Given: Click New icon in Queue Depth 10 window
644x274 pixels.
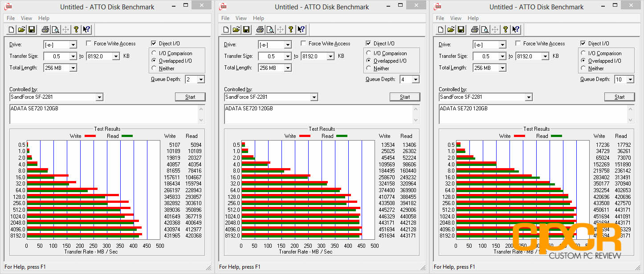Looking at the screenshot, I should tap(440, 29).
